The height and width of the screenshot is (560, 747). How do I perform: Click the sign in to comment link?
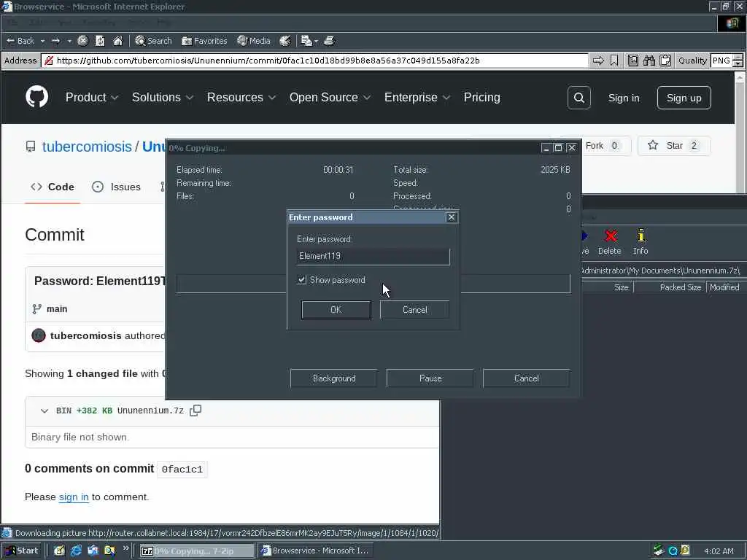[x=74, y=497]
